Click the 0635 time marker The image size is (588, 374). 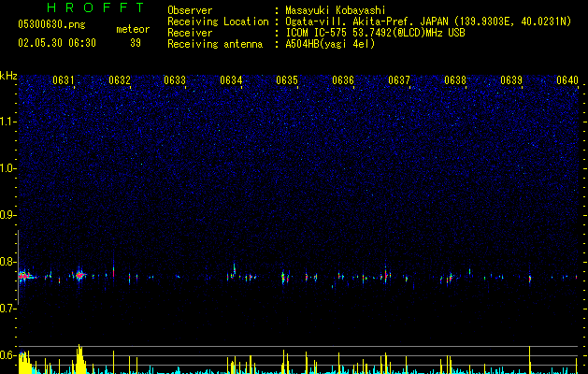[287, 80]
